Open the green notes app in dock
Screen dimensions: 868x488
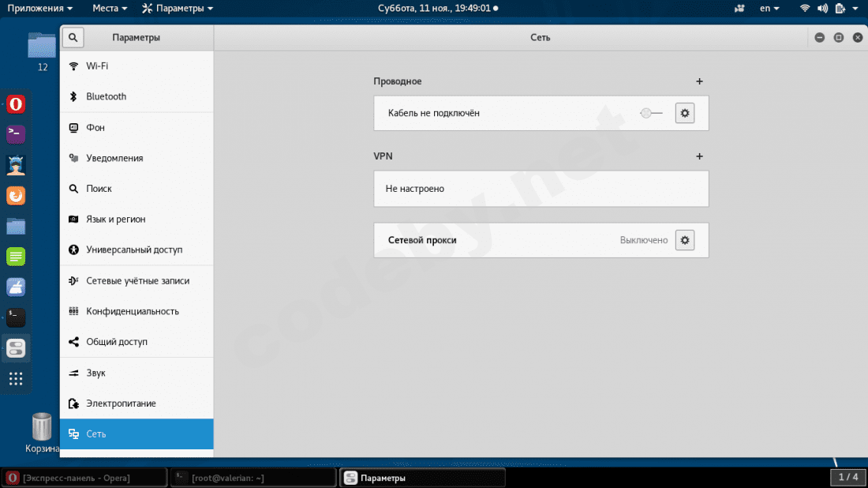(16, 257)
